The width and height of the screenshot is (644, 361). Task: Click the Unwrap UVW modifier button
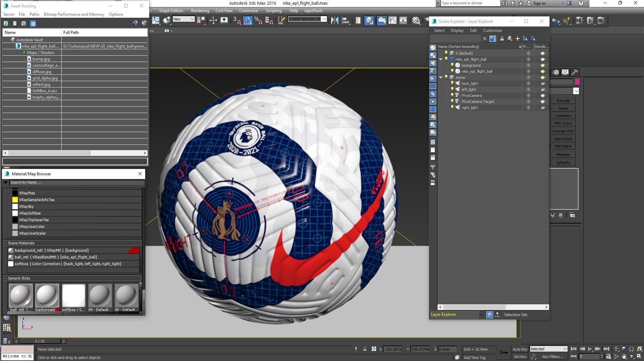point(563,131)
